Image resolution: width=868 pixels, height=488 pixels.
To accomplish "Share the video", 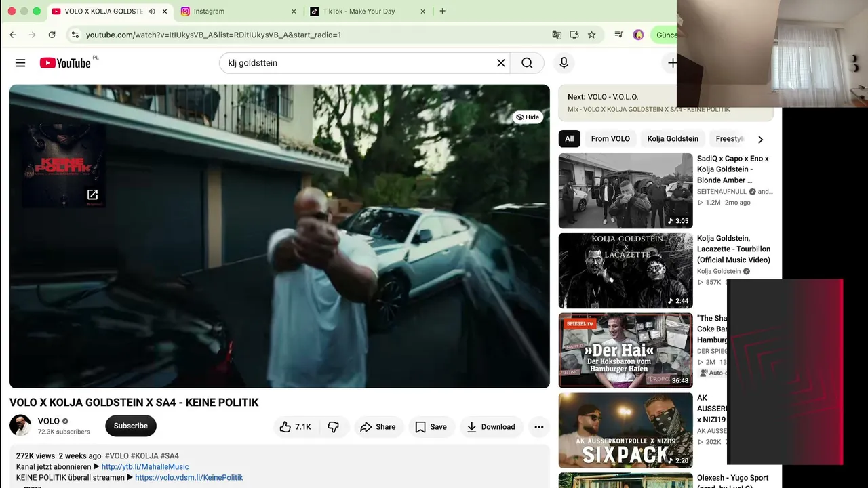I will coord(378,427).
